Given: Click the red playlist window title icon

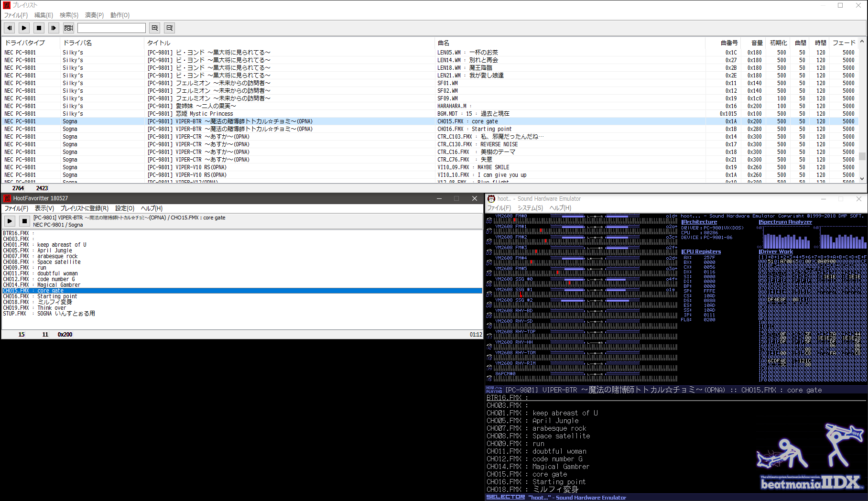Looking at the screenshot, I should pyautogui.click(x=7, y=5).
